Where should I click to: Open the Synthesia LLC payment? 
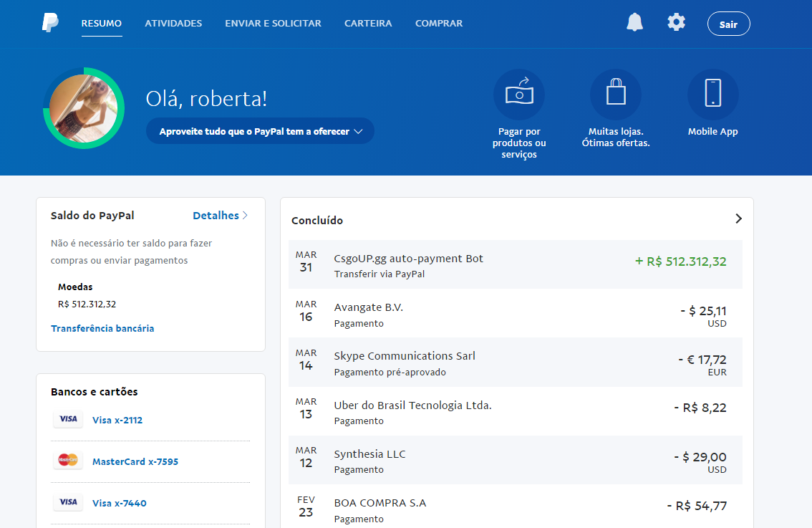click(516, 460)
